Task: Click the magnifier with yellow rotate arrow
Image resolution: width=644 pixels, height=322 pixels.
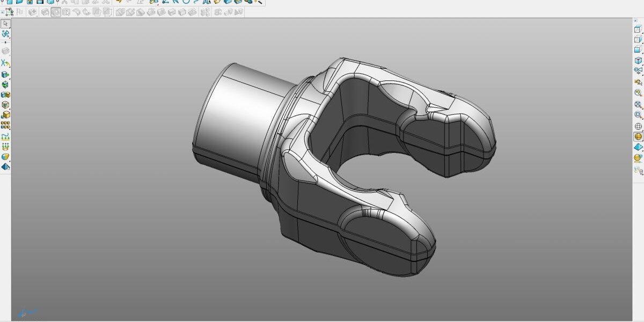Action: pyautogui.click(x=638, y=93)
